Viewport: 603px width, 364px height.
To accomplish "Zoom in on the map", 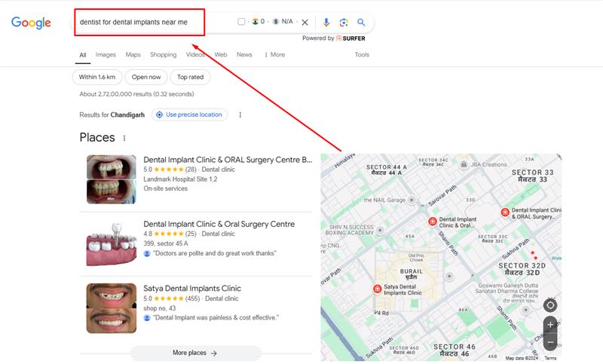I will point(550,325).
